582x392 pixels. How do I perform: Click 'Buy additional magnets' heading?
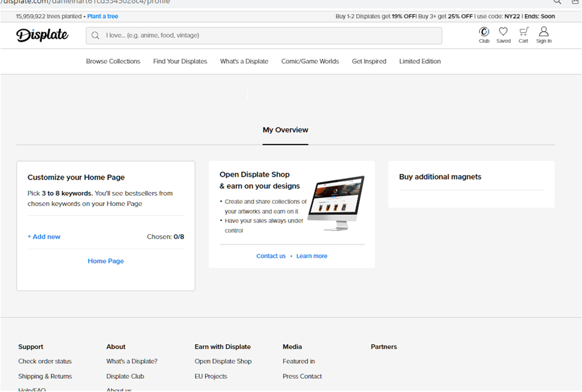[440, 177]
